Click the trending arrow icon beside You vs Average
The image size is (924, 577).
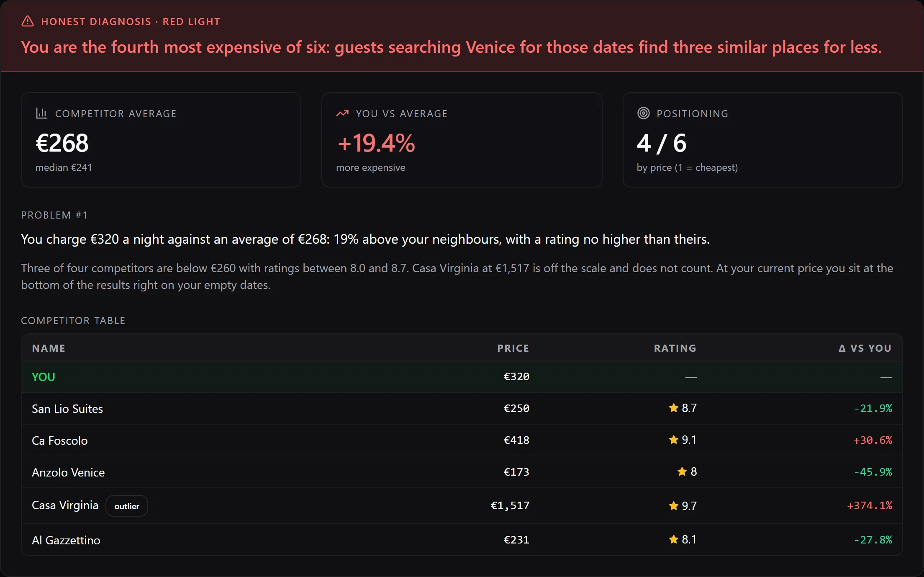(342, 113)
